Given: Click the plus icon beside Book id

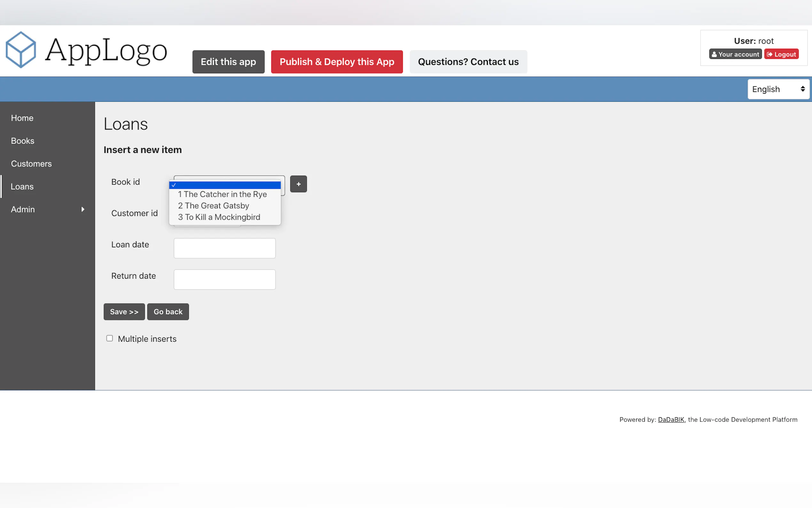Looking at the screenshot, I should tap(298, 184).
